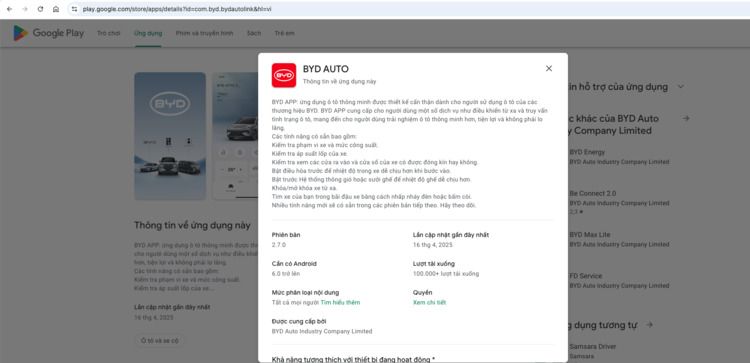Click the red BYD app icon in dialog

pos(284,75)
